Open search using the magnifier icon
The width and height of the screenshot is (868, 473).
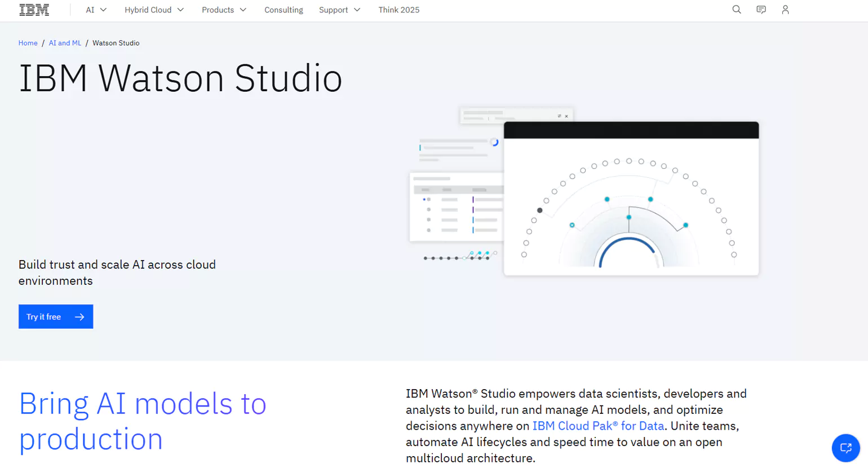click(737, 10)
